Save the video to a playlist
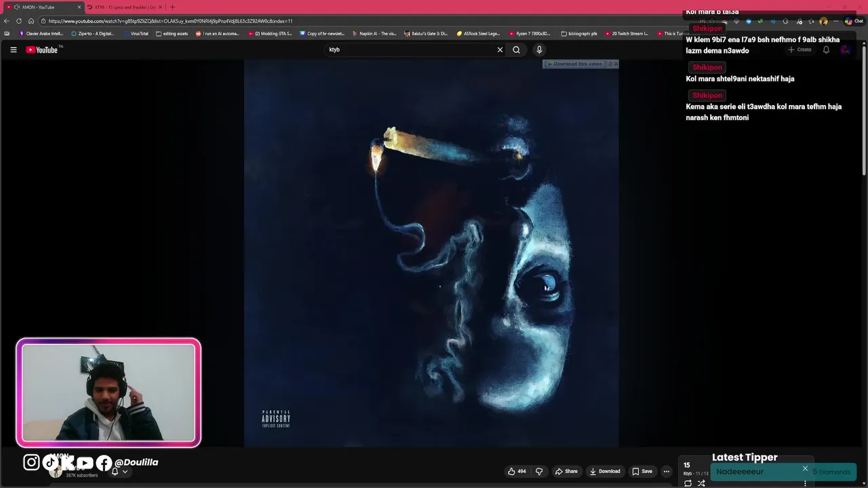 pyautogui.click(x=642, y=471)
